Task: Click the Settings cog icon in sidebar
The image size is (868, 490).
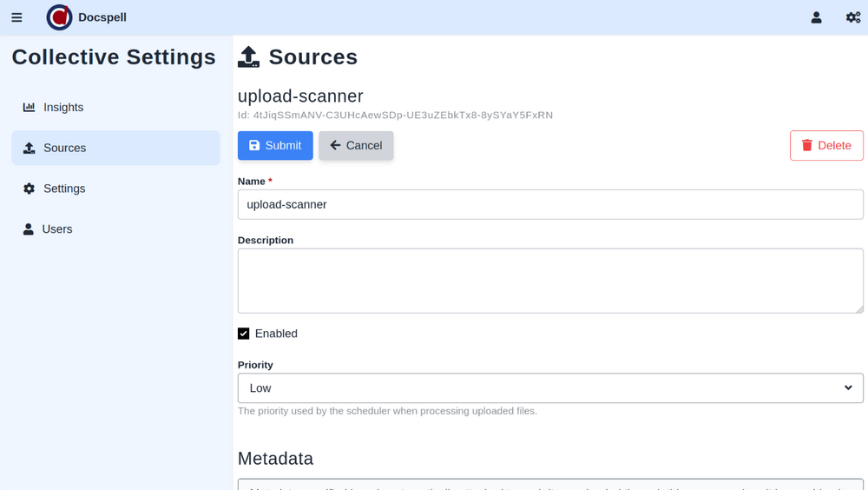Action: click(x=30, y=189)
